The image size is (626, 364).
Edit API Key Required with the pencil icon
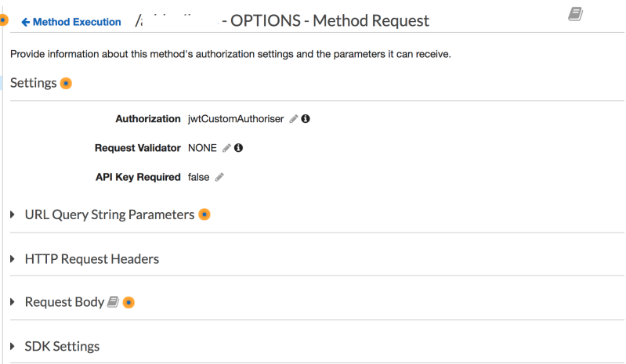pos(219,177)
